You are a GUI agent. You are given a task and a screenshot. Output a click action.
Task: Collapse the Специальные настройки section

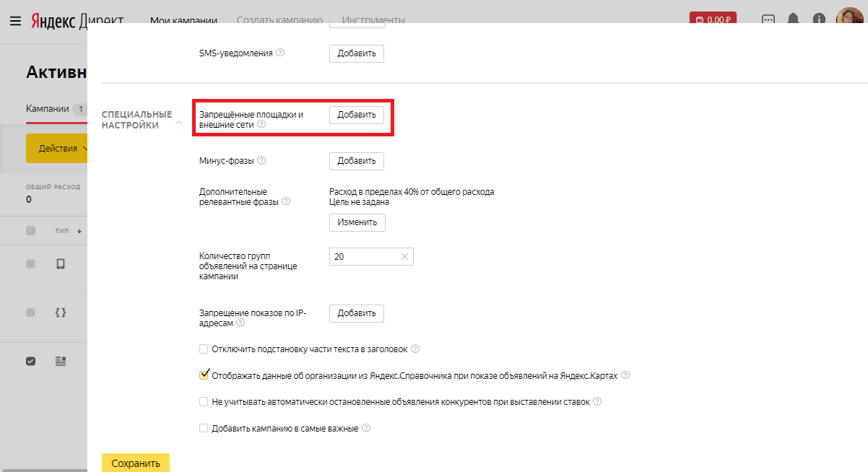[x=179, y=123]
